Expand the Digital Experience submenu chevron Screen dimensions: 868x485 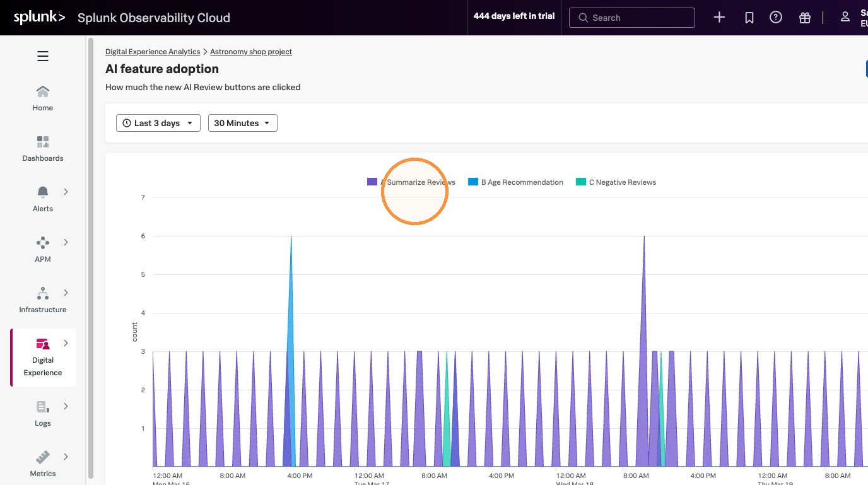coord(66,343)
